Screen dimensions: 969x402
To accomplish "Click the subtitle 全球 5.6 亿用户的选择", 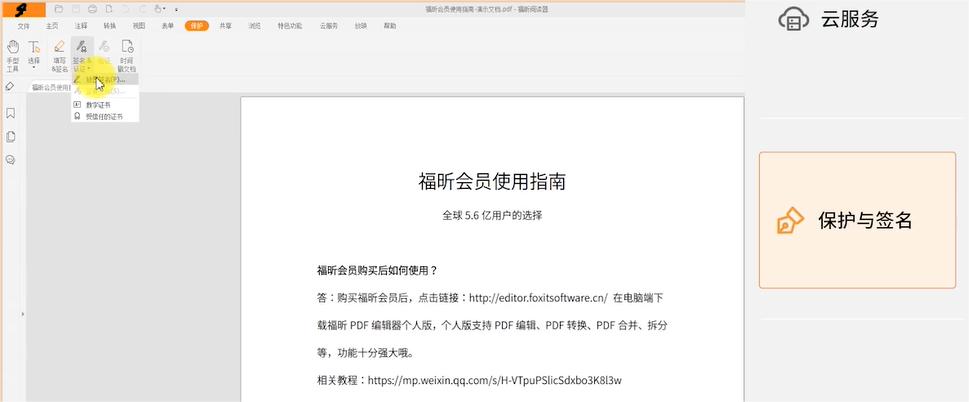I will (x=492, y=216).
